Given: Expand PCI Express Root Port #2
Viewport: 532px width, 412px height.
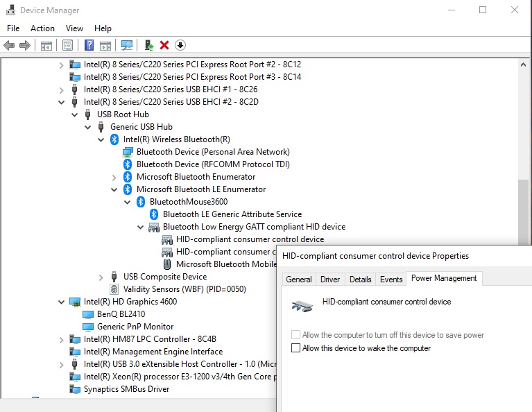Looking at the screenshot, I should pos(62,65).
